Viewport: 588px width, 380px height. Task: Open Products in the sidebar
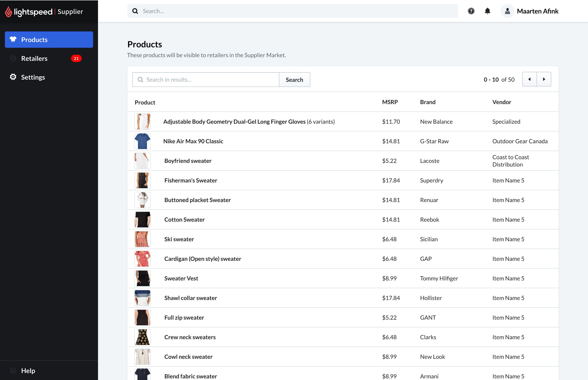coord(49,39)
